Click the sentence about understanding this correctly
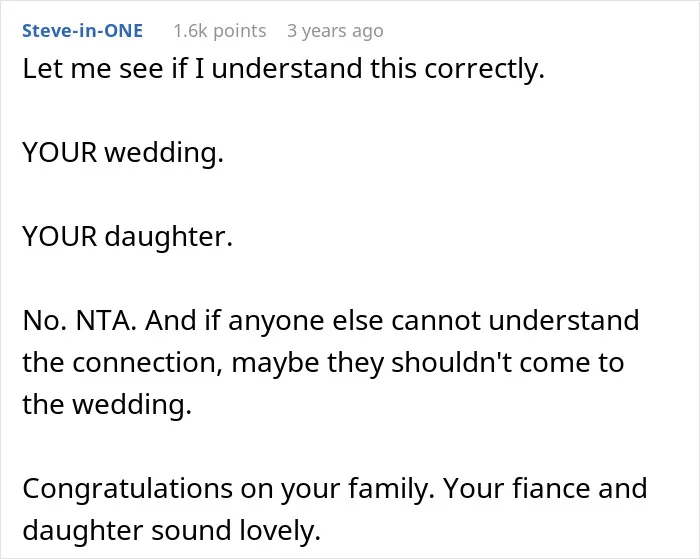Screen dimensions: 700x559 283,69
